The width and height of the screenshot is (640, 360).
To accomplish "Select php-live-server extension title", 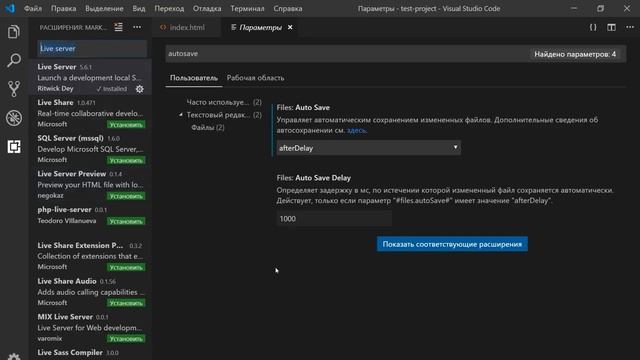I will coord(64,209).
